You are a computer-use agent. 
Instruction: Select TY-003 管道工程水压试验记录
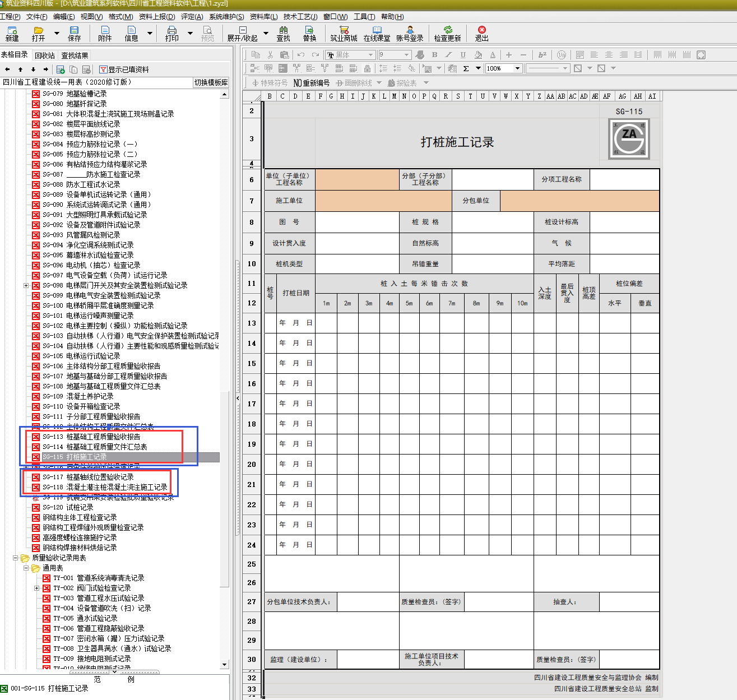click(x=99, y=598)
